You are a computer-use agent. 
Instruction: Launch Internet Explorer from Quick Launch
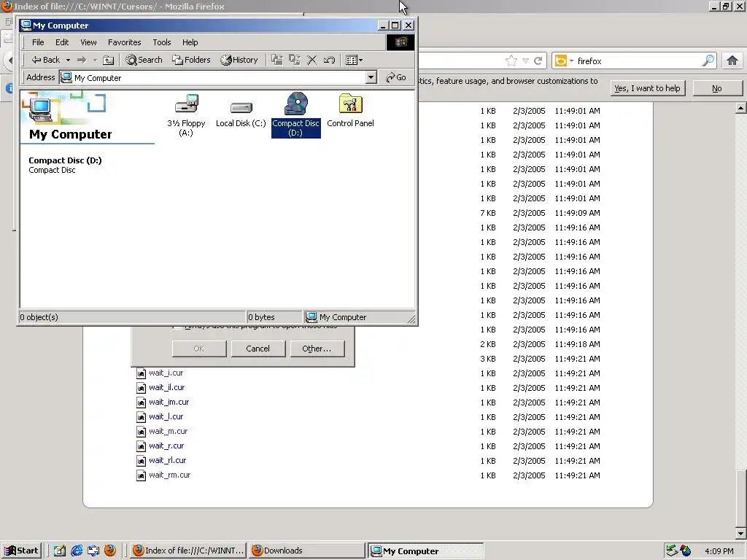77,551
